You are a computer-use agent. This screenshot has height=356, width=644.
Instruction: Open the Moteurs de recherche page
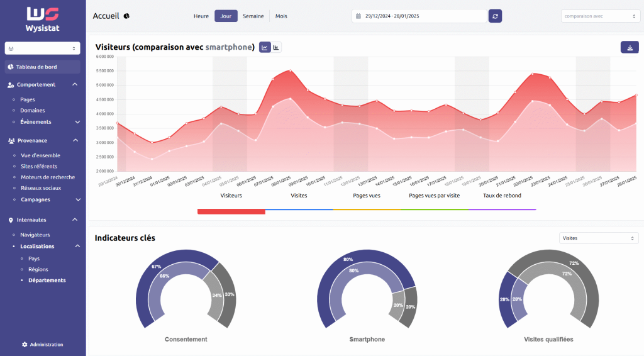48,177
